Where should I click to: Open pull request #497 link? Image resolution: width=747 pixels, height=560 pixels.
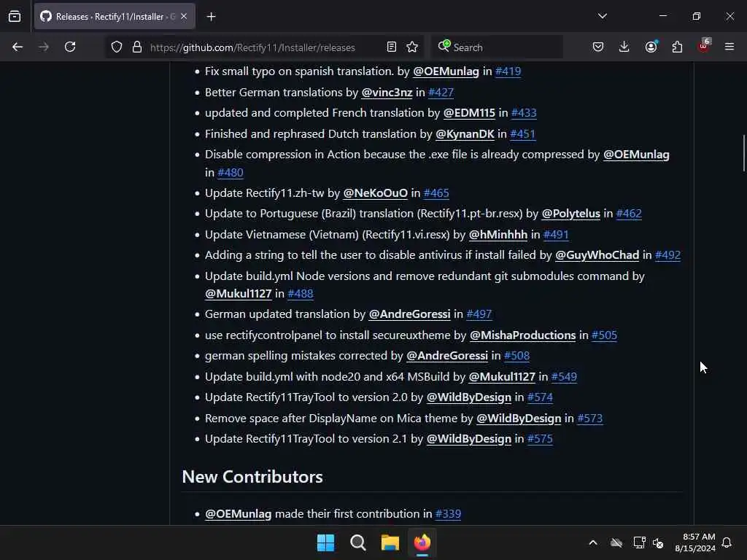click(479, 314)
